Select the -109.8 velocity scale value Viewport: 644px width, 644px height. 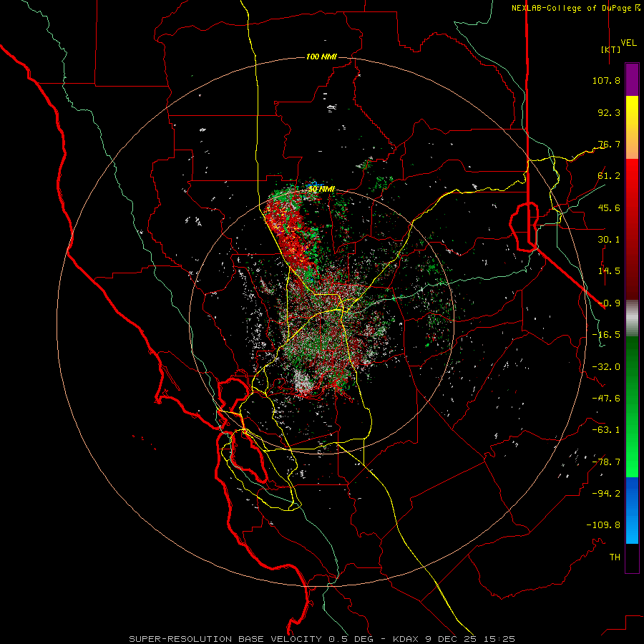click(603, 525)
